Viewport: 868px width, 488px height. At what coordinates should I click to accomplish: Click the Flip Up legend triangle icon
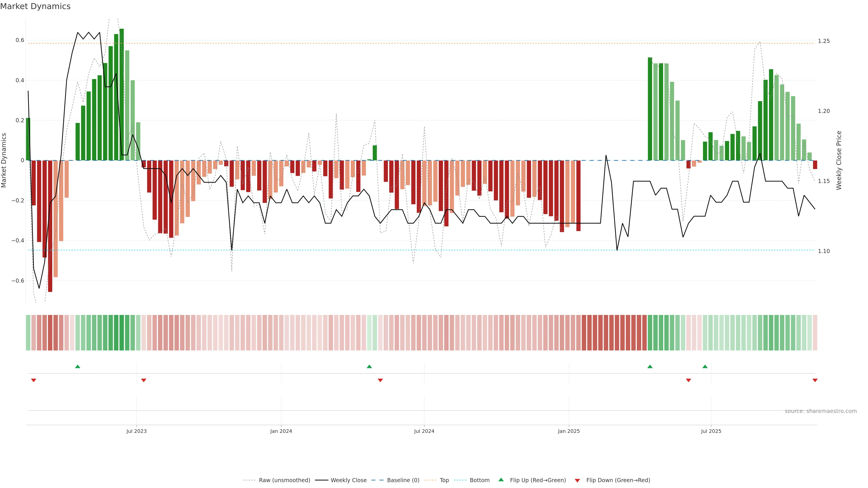(501, 480)
